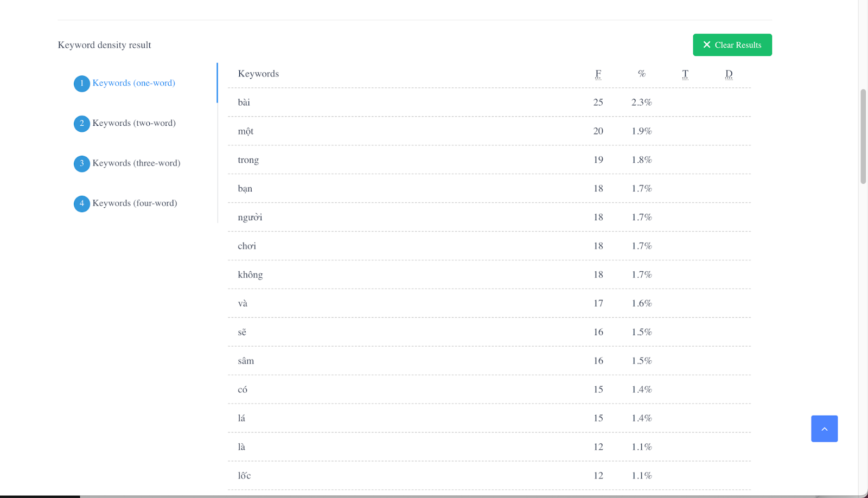Viewport: 868px width, 498px height.
Task: Select the keyword "lốc"
Action: pos(244,476)
